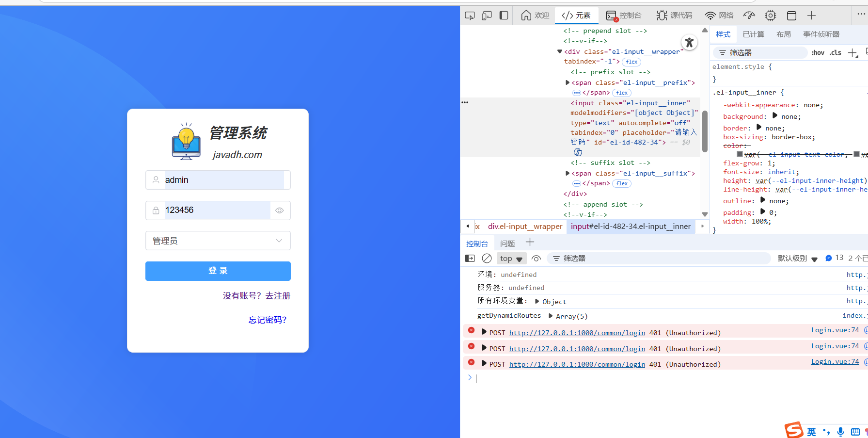This screenshot has width=868, height=438.
Task: Open the first Login.vue:74 source link
Action: click(x=835, y=330)
